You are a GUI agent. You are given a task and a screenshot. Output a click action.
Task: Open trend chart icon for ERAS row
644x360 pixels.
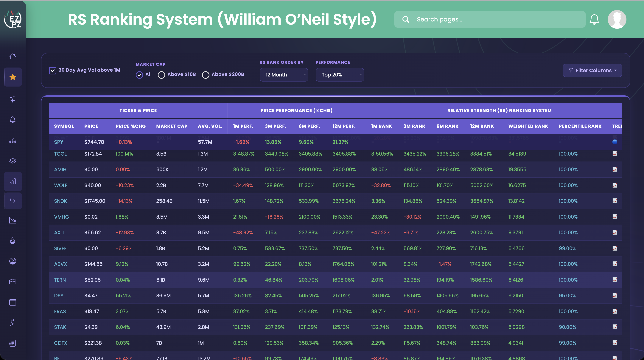tap(615, 311)
